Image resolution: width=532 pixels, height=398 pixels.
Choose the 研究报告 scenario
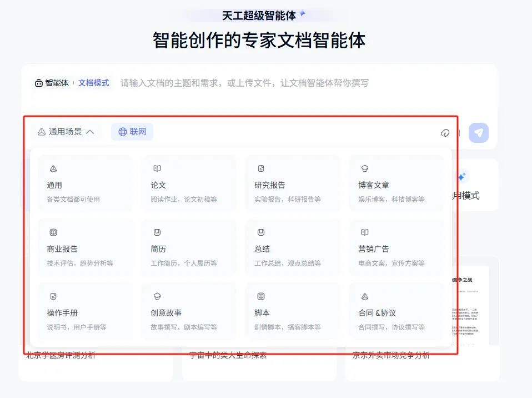(x=293, y=183)
